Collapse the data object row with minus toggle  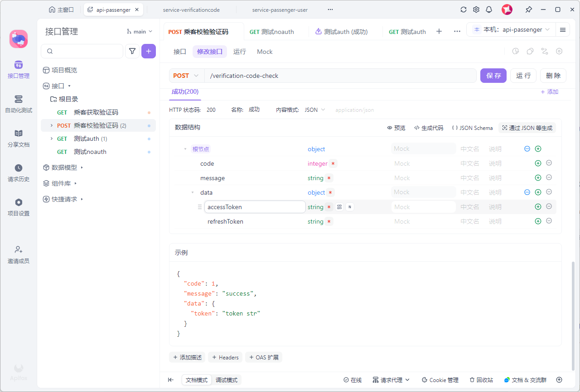[x=527, y=192]
